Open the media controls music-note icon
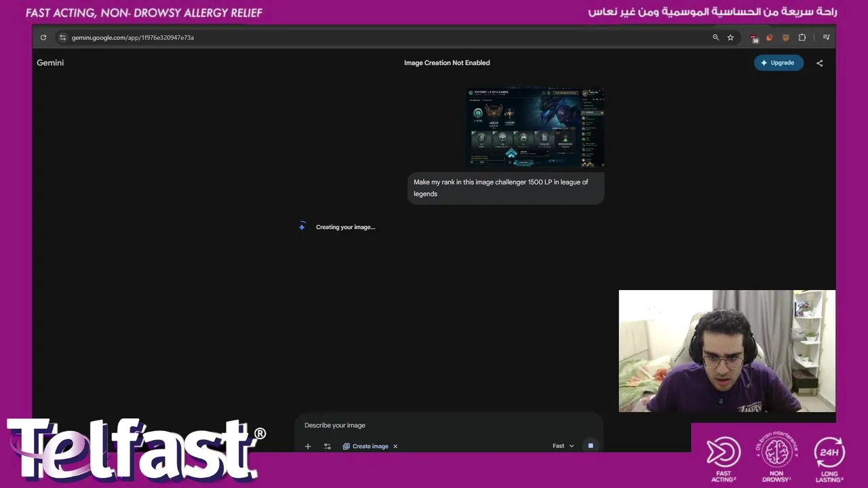 point(826,37)
